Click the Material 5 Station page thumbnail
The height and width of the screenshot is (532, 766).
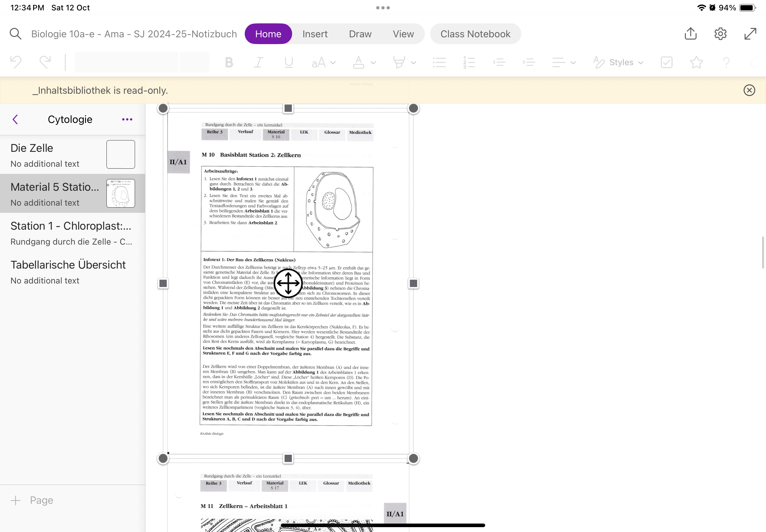[120, 194]
